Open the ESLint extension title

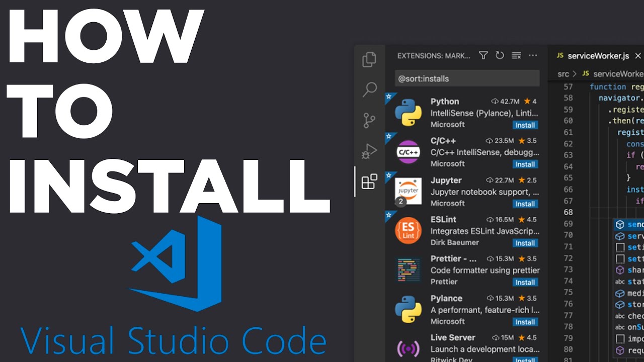[x=443, y=219]
